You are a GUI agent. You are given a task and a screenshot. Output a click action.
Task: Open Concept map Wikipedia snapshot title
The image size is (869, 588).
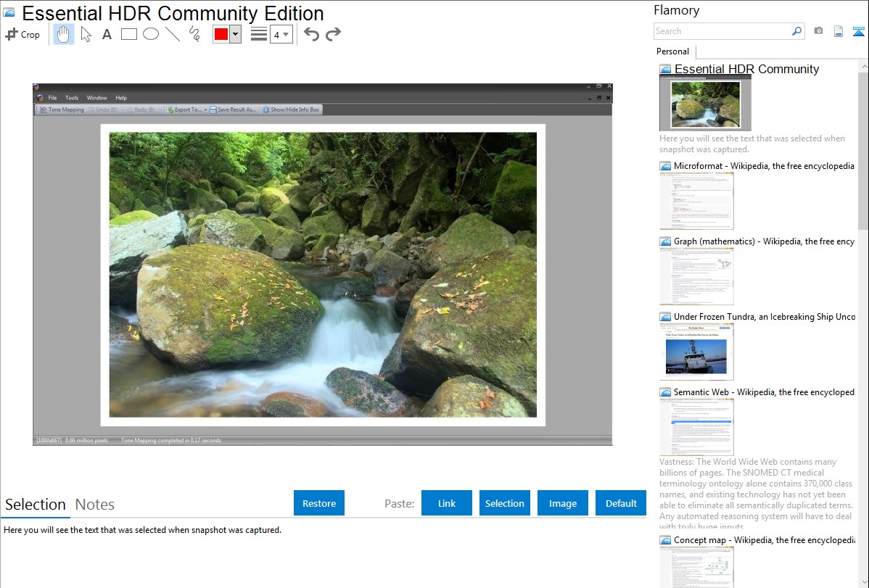(764, 540)
